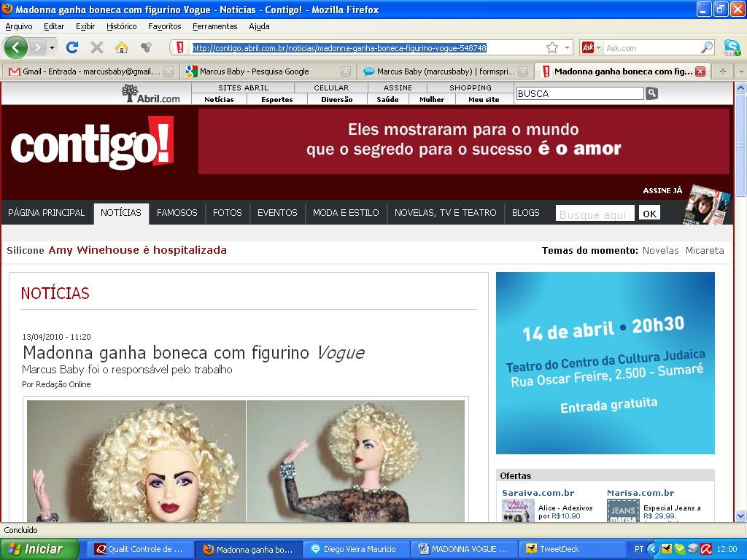
Task: Click the Windows Iniciar start button
Action: (x=39, y=549)
